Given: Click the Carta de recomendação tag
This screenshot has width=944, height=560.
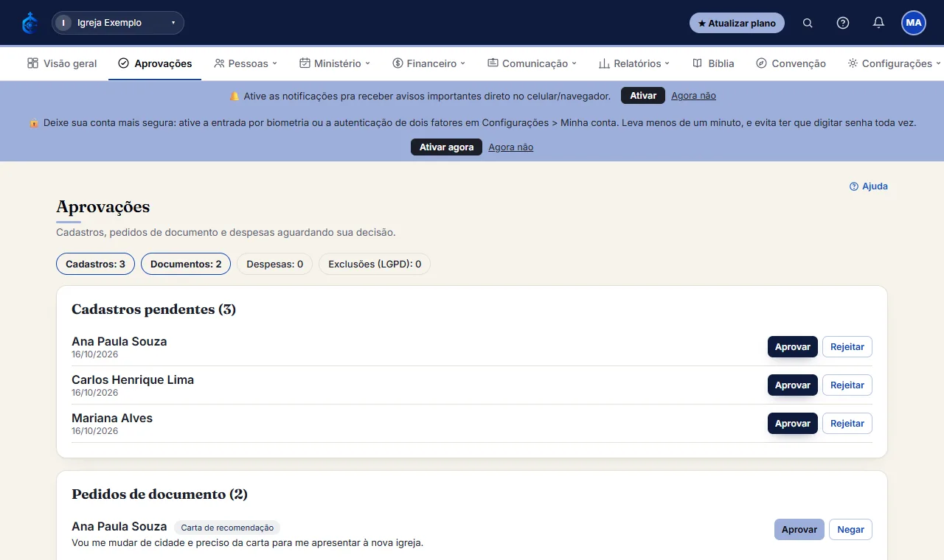Looking at the screenshot, I should click(227, 528).
